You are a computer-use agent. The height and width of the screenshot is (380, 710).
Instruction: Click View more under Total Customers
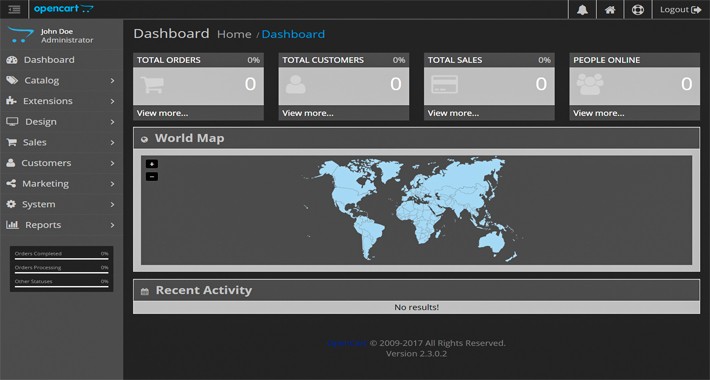pos(307,113)
